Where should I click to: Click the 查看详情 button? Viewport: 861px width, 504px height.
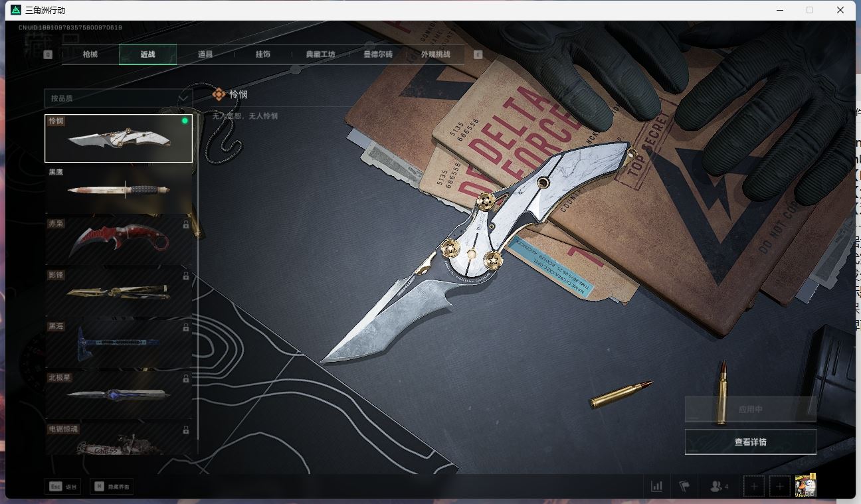click(x=750, y=442)
